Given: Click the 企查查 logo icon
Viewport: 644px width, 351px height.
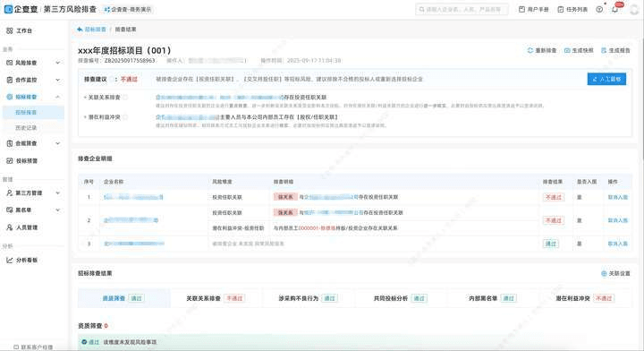Looking at the screenshot, I should (x=8, y=9).
